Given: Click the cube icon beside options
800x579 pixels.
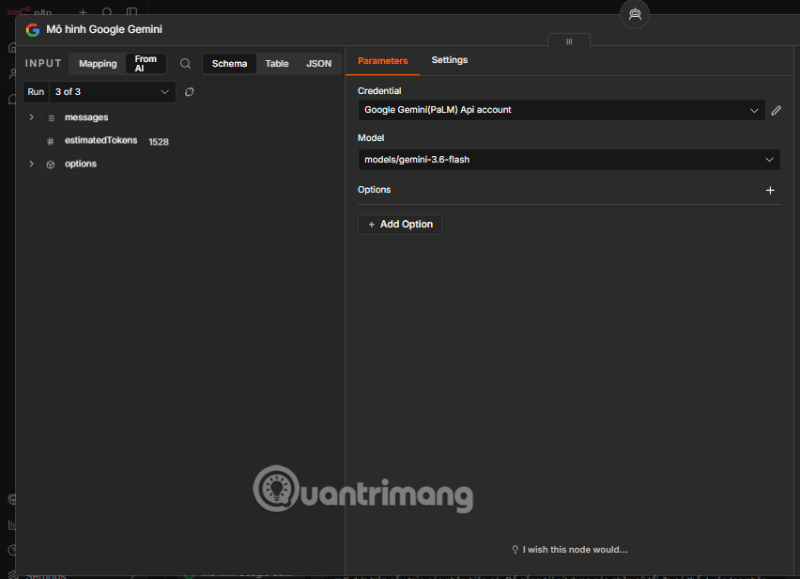Looking at the screenshot, I should tap(51, 164).
